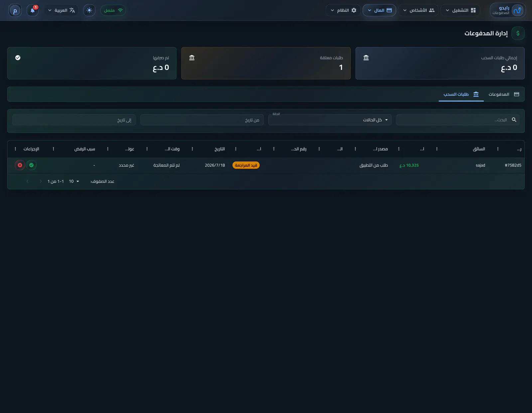Open column menu for السائق column
Viewport: 532px width, 413px height.
(437, 149)
